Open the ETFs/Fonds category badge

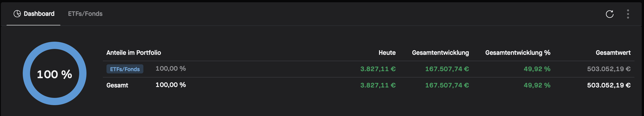(x=125, y=69)
